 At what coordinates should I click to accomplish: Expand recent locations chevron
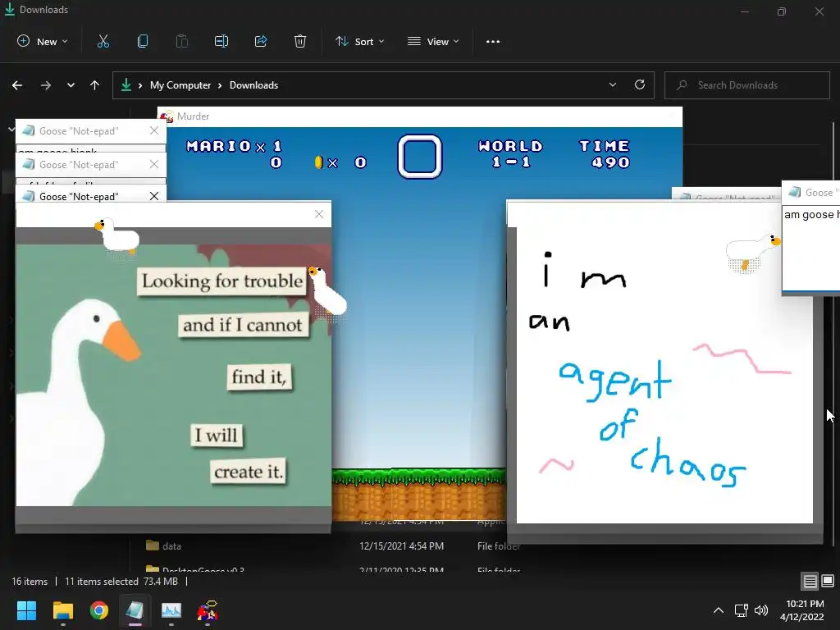[x=71, y=85]
